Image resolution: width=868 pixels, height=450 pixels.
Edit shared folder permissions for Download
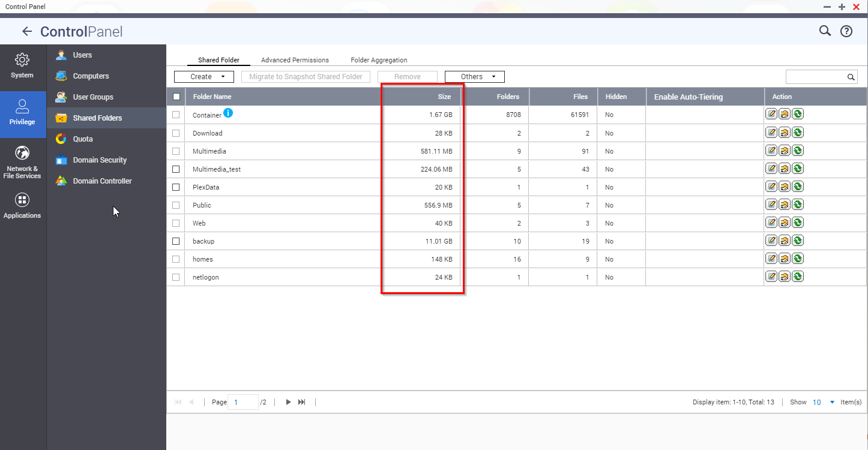click(784, 132)
